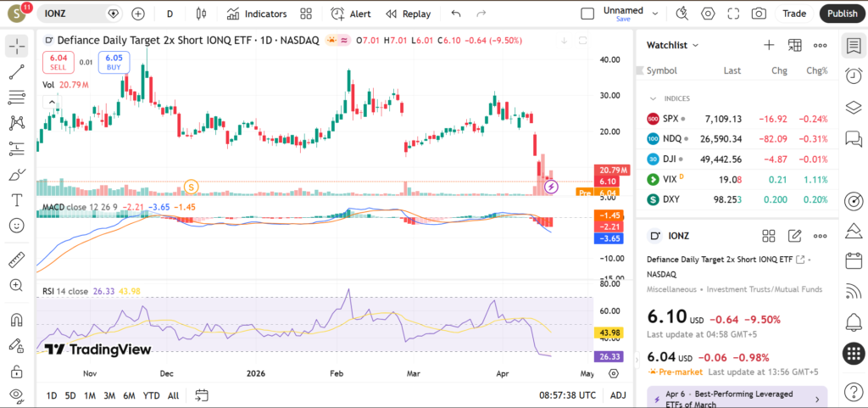Image resolution: width=868 pixels, height=408 pixels.
Task: Click the Publish button
Action: (842, 14)
